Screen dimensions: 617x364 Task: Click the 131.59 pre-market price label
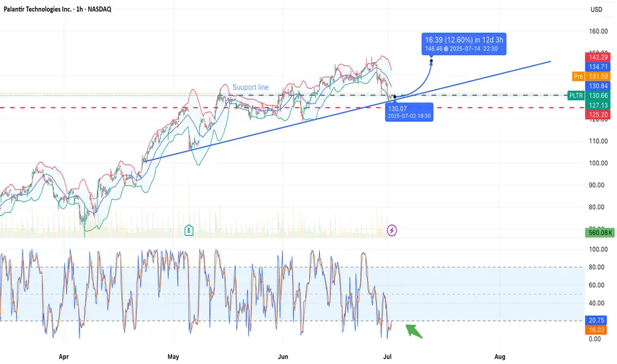pyautogui.click(x=598, y=76)
